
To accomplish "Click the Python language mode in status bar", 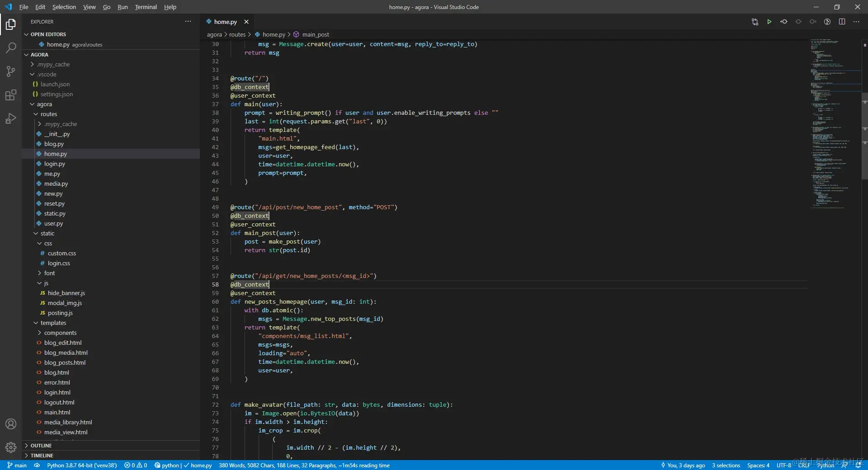I will [826, 465].
